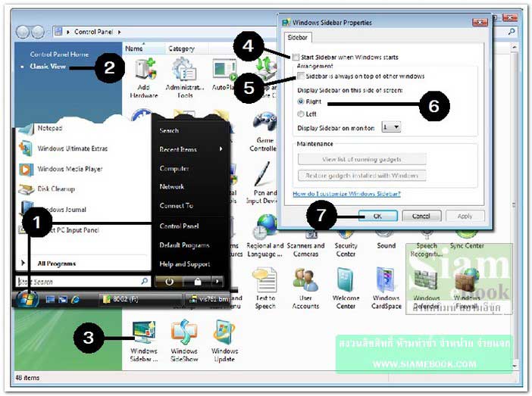Click Network in Start menu
532x396 pixels.
click(172, 186)
